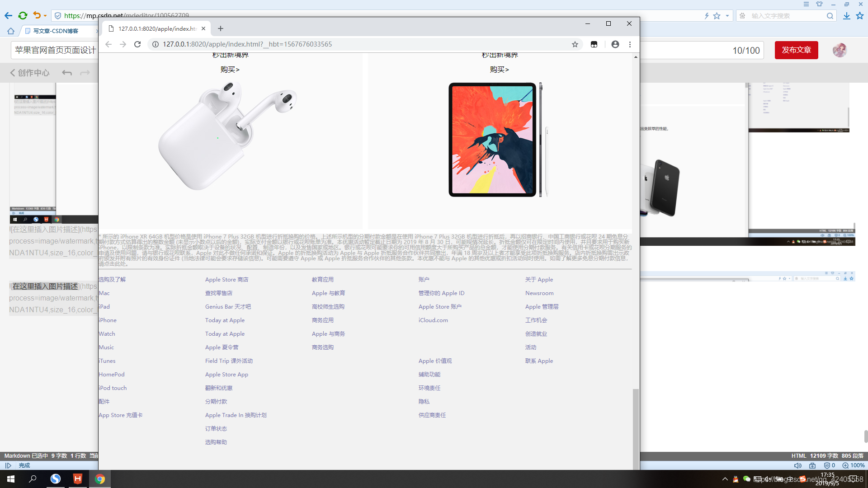Reload the page in Chrome

(x=137, y=44)
